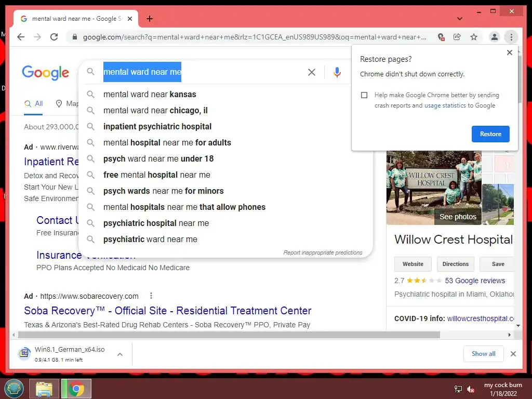Click the blocked content icon in address bar
532x399 pixels.
coord(441,37)
